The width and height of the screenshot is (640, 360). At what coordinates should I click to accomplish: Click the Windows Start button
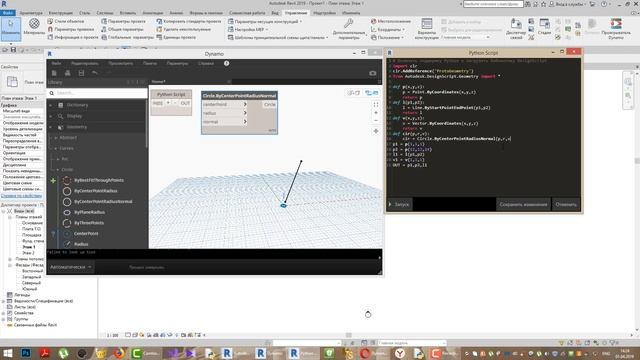(8, 353)
